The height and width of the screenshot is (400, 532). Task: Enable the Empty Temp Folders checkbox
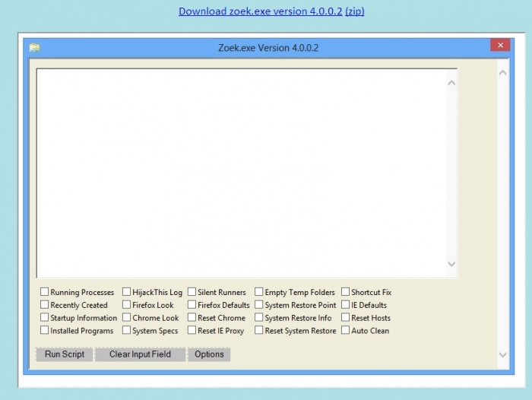[x=259, y=292]
